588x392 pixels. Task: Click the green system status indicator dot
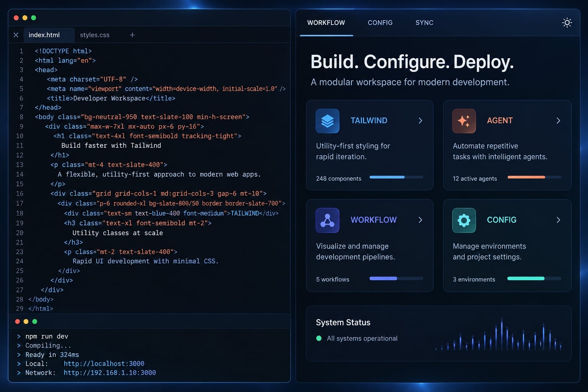coord(319,338)
